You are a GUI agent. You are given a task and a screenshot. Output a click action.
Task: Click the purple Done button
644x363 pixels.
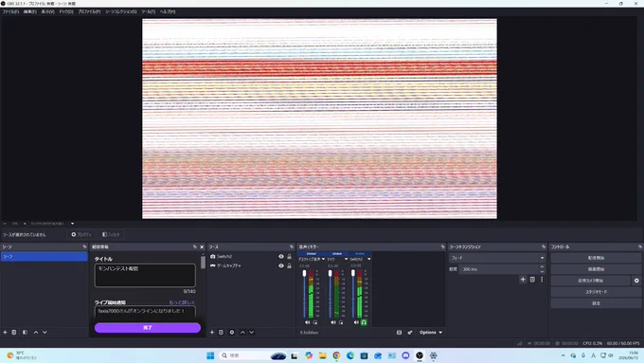148,328
